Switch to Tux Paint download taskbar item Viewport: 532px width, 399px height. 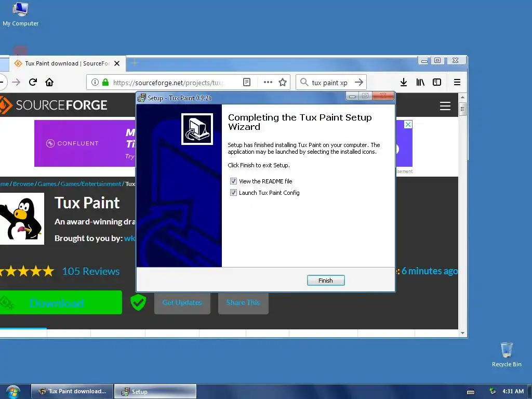tap(72, 391)
